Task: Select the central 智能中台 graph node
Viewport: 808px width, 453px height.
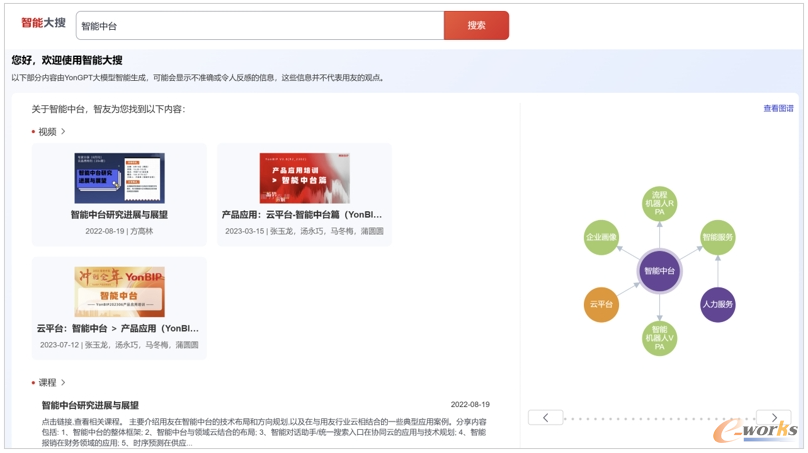Action: 660,271
